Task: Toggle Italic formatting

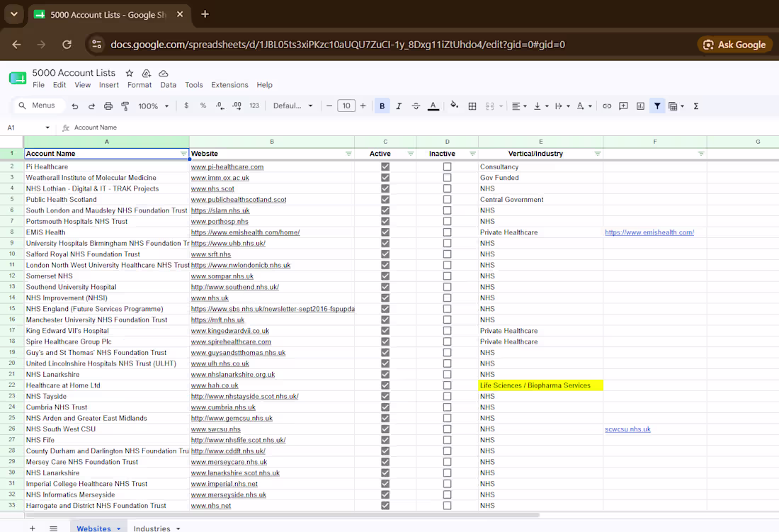Action: tap(399, 106)
